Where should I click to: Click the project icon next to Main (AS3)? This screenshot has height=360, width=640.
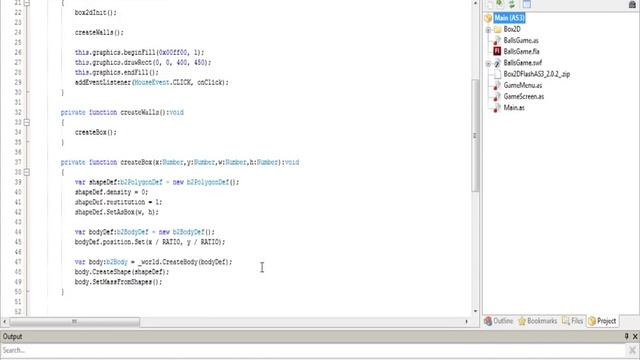point(488,18)
